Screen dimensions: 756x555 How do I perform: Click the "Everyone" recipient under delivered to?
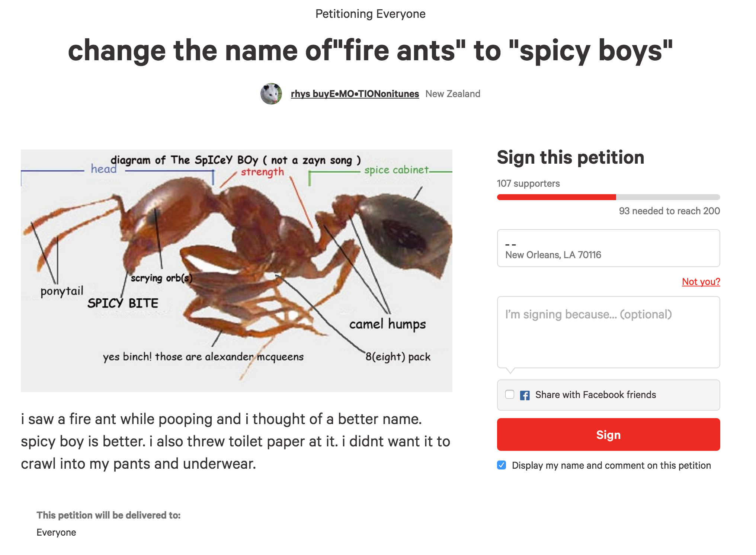point(56,532)
